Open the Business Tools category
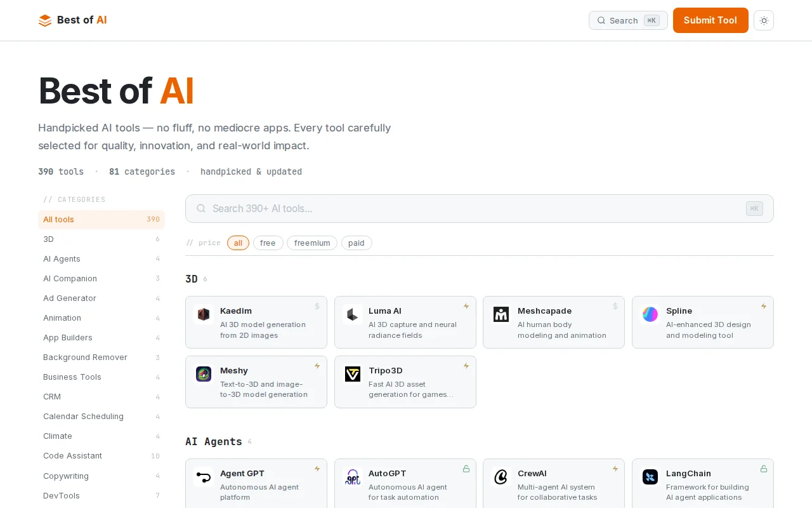Image resolution: width=812 pixels, height=508 pixels. click(x=101, y=377)
